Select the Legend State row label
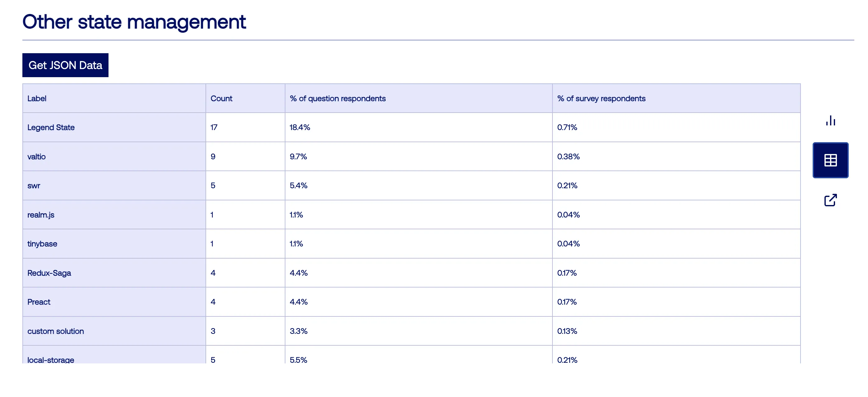The height and width of the screenshot is (397, 868). click(x=51, y=128)
